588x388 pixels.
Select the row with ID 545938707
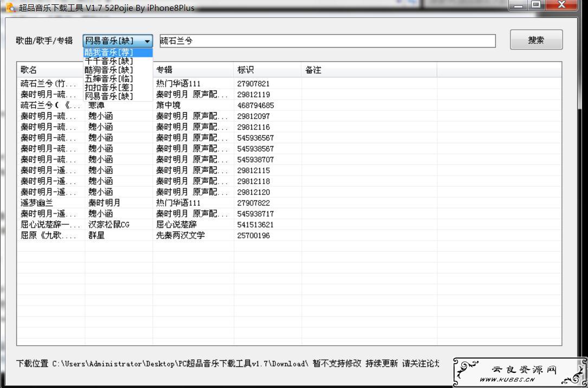289,160
